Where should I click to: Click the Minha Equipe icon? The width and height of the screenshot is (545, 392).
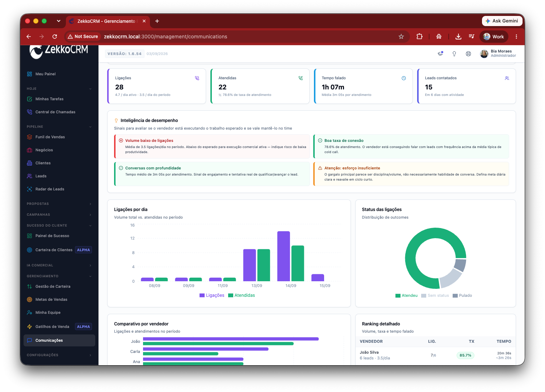point(29,312)
